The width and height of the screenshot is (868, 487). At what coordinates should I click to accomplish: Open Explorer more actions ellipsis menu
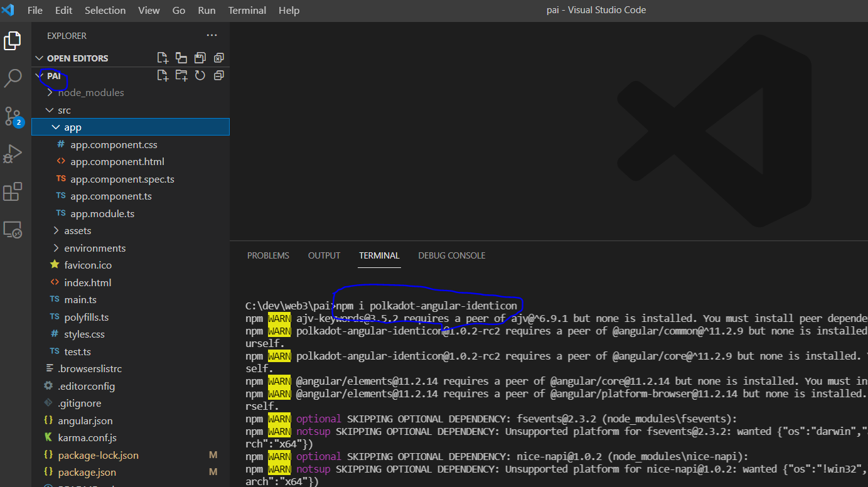pos(212,36)
